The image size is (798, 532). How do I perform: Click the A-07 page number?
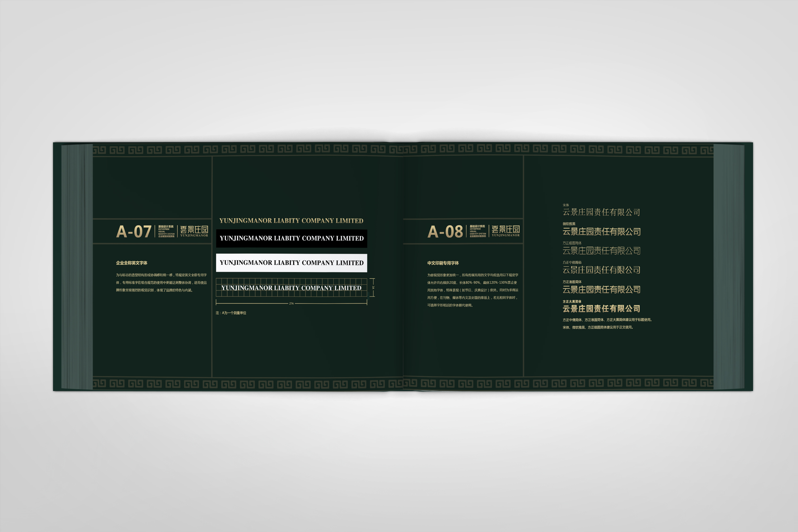point(134,232)
